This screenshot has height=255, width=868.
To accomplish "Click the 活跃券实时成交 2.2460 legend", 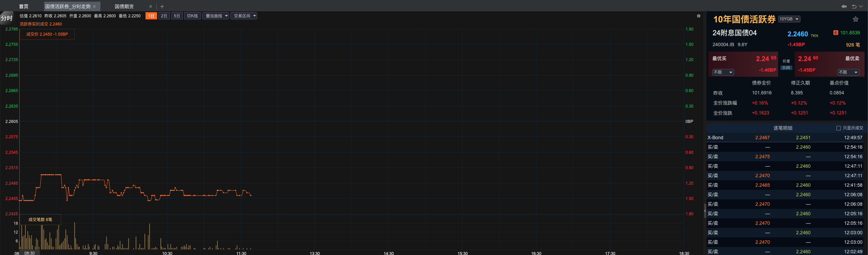I will click(x=41, y=24).
